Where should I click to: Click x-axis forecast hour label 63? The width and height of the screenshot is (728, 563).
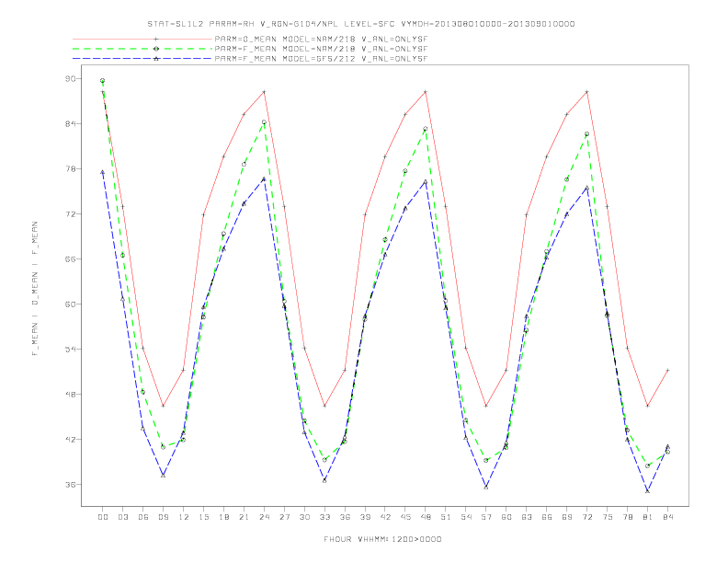point(527,517)
